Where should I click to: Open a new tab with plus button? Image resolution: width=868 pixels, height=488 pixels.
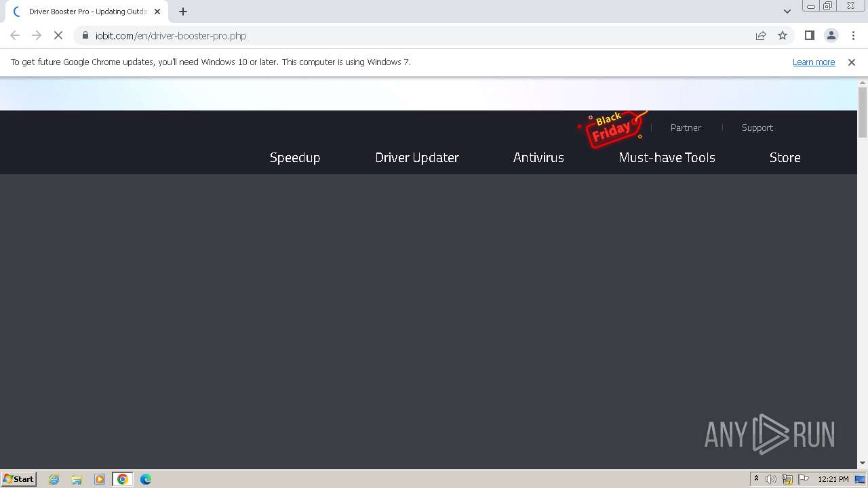coord(183,12)
